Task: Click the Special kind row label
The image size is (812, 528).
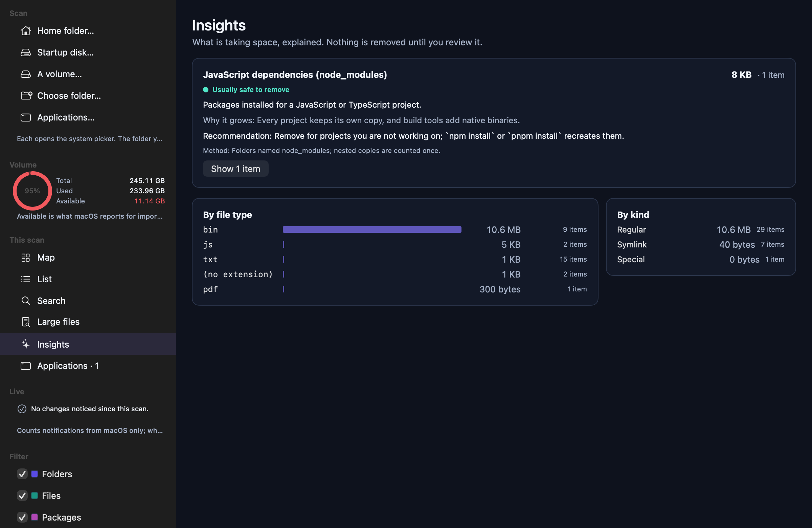Action: [x=631, y=259]
